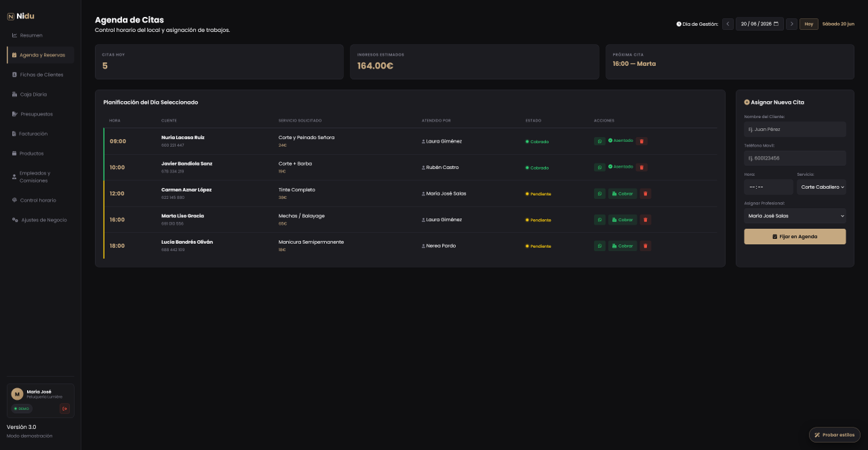Select Agenda y Reservas menu item
The image size is (868, 450).
pos(41,55)
